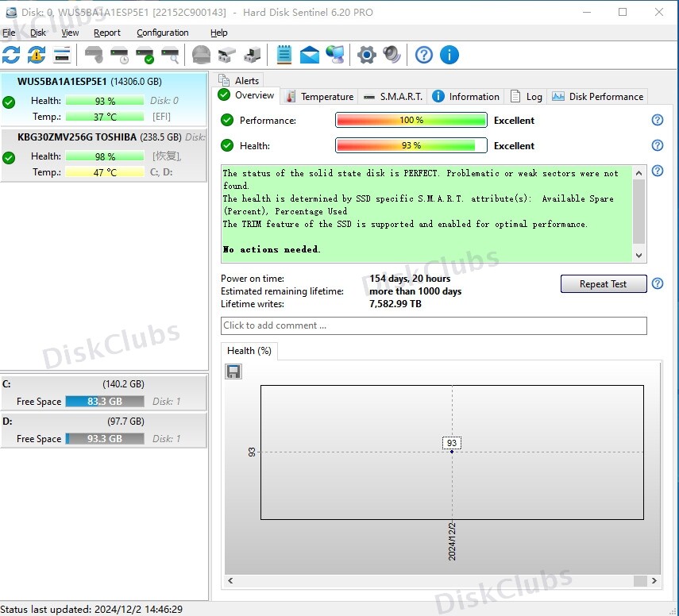The height and width of the screenshot is (616, 679).
Task: Click the Health percentage progress bar
Action: pos(411,145)
